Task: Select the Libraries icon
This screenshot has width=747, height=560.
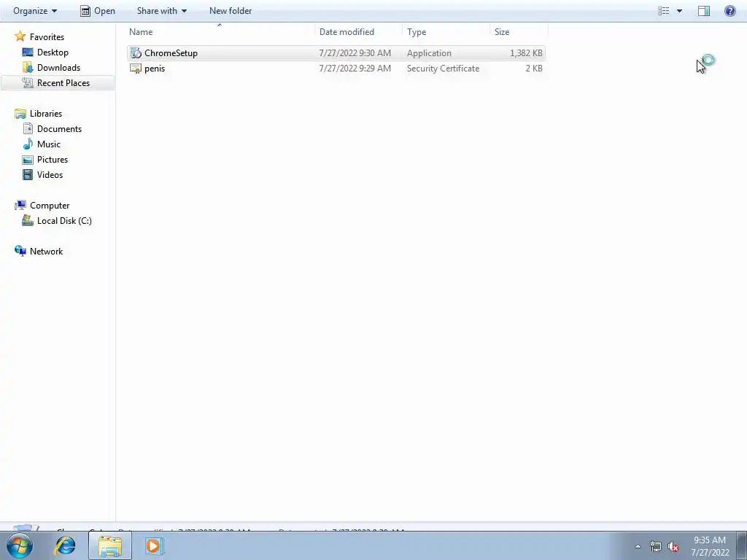Action: 20,113
